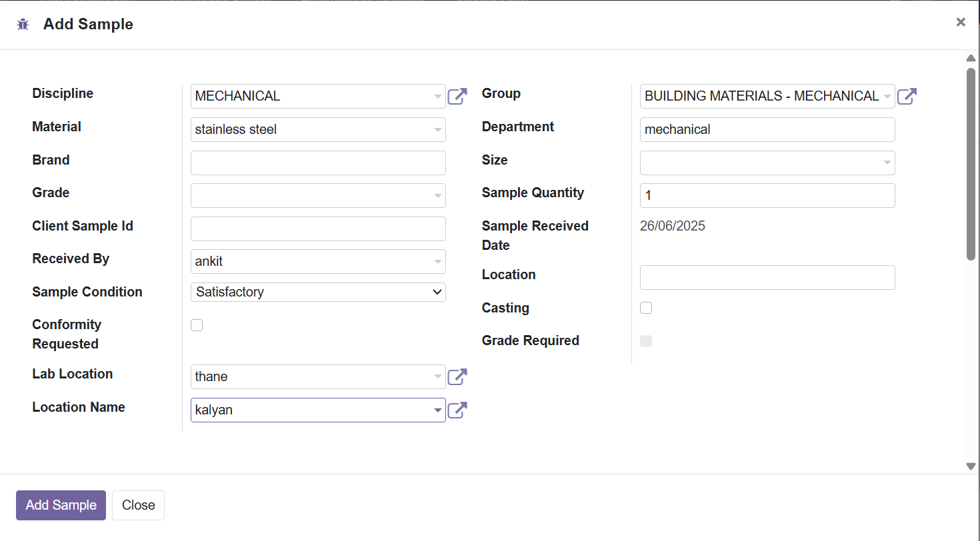Viewport: 980px width, 541px height.
Task: Open the Grade dropdown
Action: pos(318,195)
